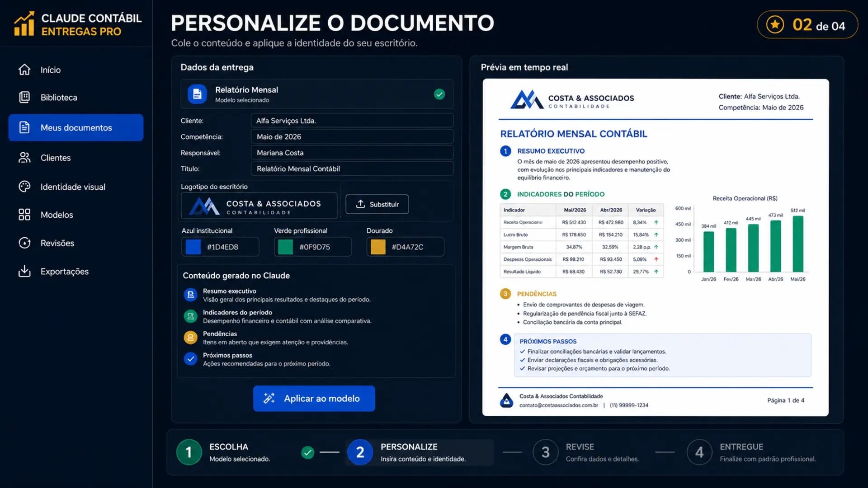Viewport: 868px width, 488px height.
Task: Click the star badge icon near 02 de 04
Action: pos(775,24)
